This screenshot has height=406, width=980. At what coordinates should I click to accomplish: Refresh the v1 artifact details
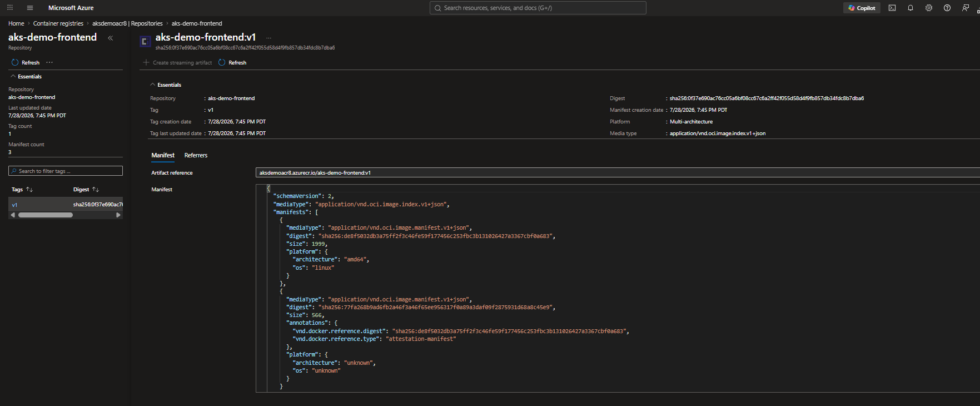tap(232, 62)
